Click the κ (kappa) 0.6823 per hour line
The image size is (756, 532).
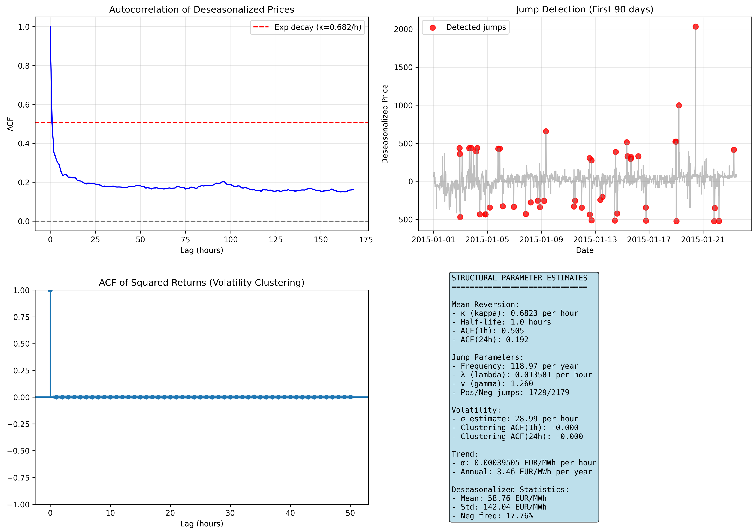(515, 313)
